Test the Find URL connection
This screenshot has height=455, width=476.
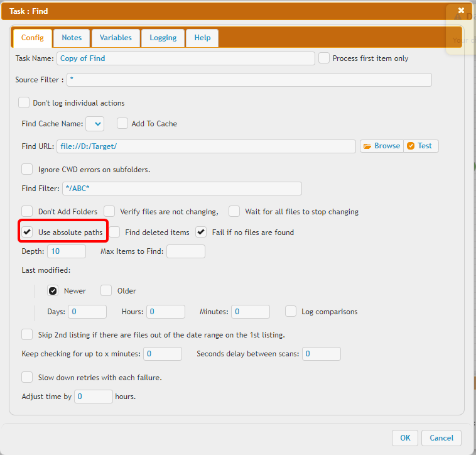(x=421, y=146)
